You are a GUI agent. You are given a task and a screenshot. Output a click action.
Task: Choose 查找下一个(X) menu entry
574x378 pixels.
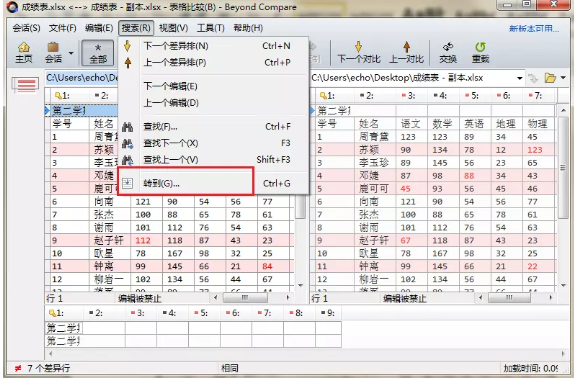[x=213, y=143]
